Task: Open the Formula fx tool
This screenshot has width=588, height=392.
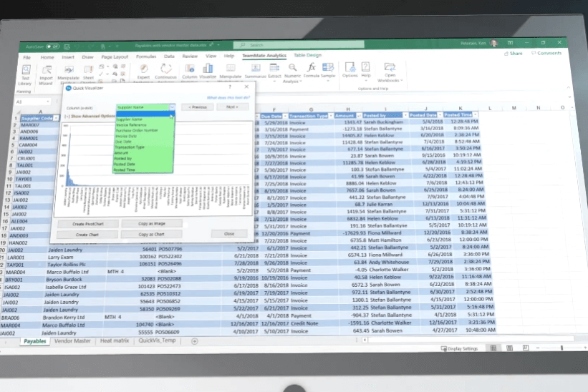Action: tap(312, 71)
